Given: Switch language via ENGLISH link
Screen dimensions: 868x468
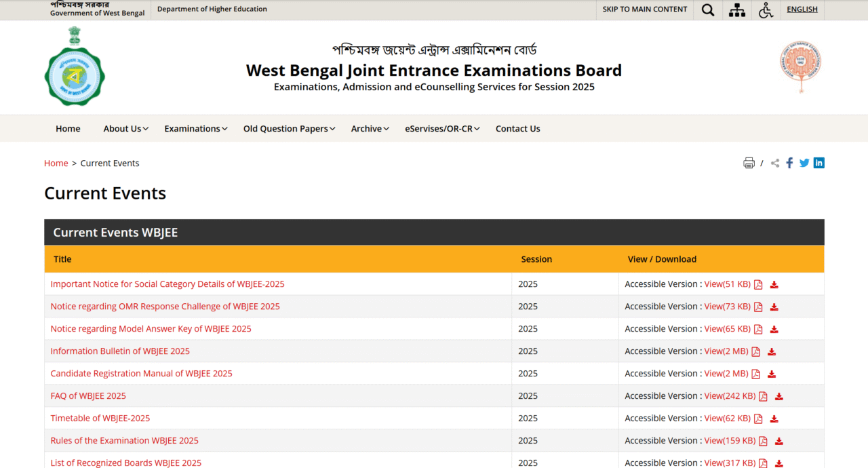Looking at the screenshot, I should [802, 9].
